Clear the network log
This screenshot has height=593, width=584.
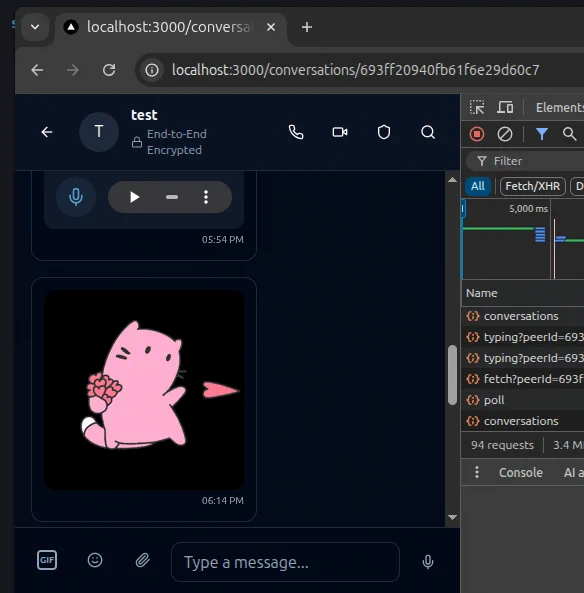505,134
